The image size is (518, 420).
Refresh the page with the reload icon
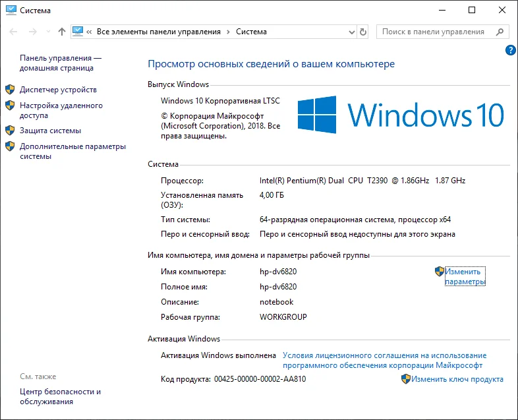point(362,32)
